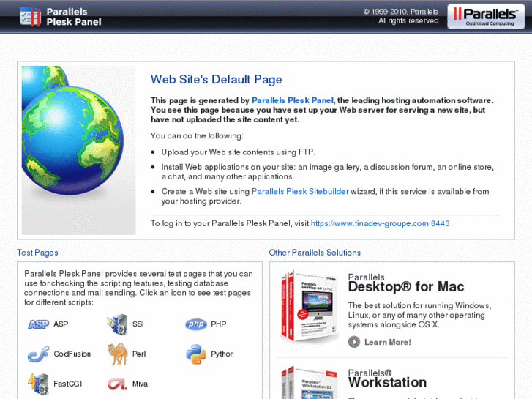This screenshot has width=532, height=399.
Task: Click the Python text label
Action: [x=222, y=354]
